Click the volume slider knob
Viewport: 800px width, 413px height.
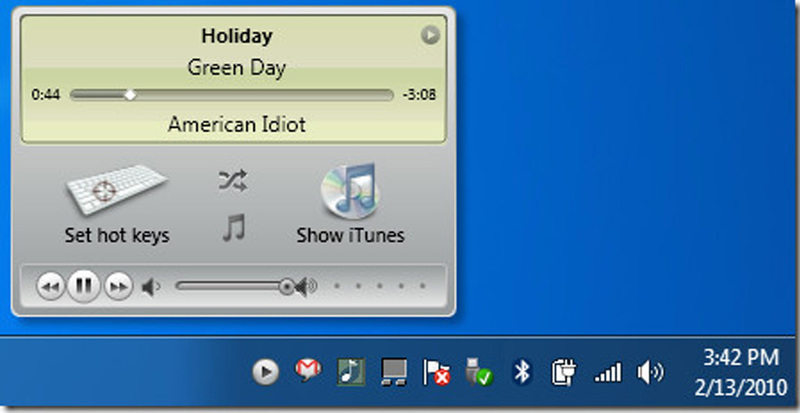[x=287, y=287]
